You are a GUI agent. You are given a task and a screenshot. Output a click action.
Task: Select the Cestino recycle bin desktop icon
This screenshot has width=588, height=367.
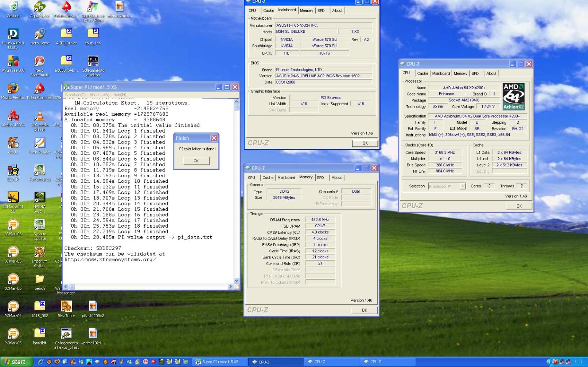[x=13, y=9]
